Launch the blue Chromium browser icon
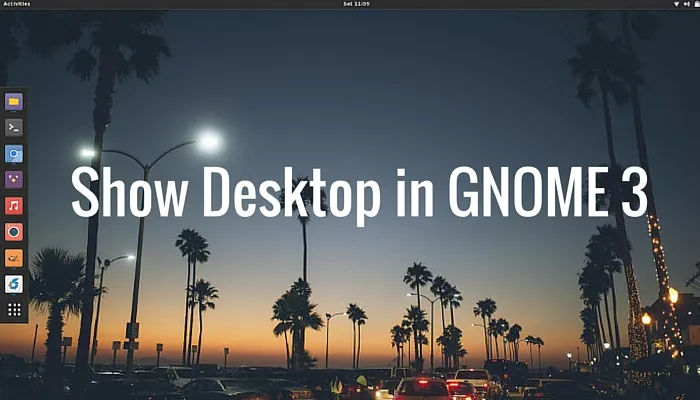 click(14, 154)
